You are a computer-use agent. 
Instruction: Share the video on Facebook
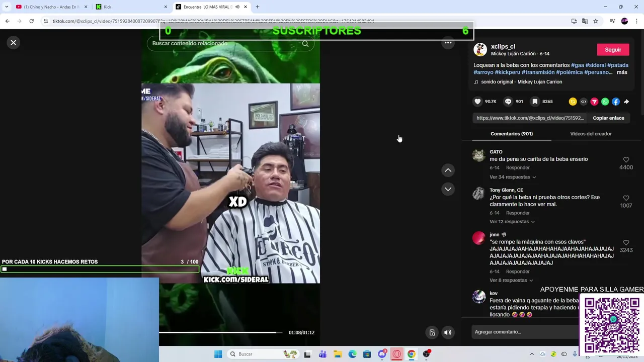point(616,102)
